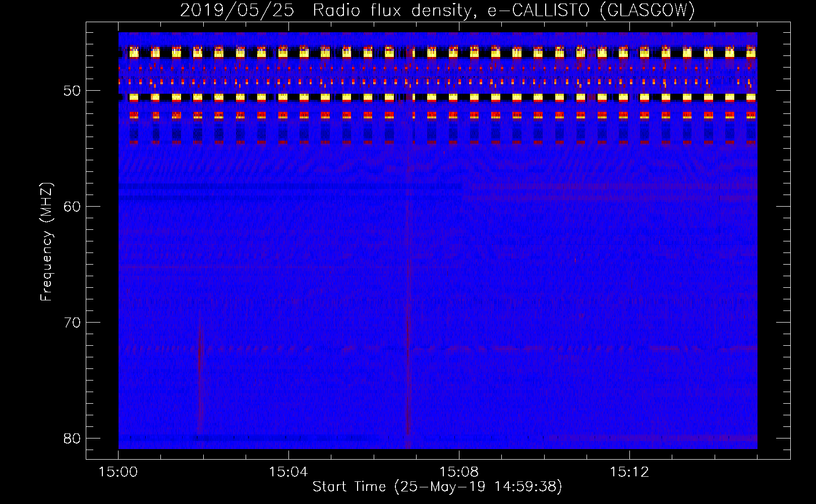Click the 50 frequency tick label
Viewport: 816px width, 504px height.
click(x=73, y=91)
